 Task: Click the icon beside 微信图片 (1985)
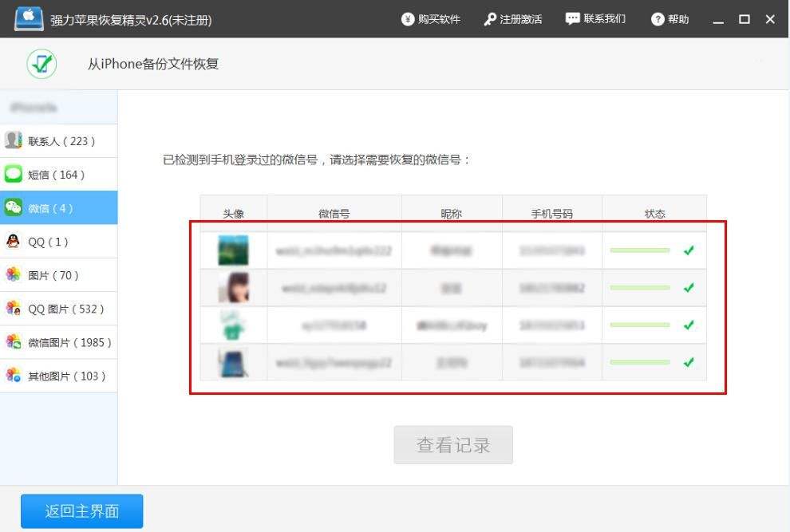tap(13, 341)
